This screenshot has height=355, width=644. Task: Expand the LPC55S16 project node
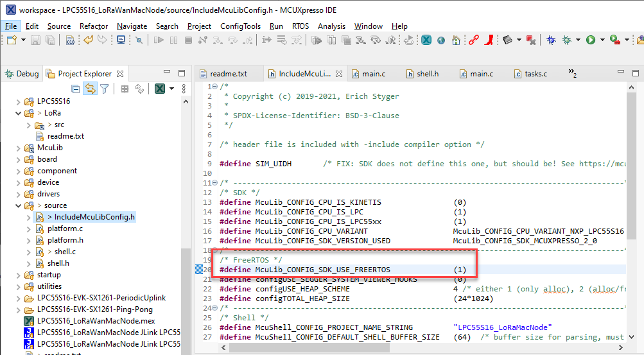click(18, 101)
